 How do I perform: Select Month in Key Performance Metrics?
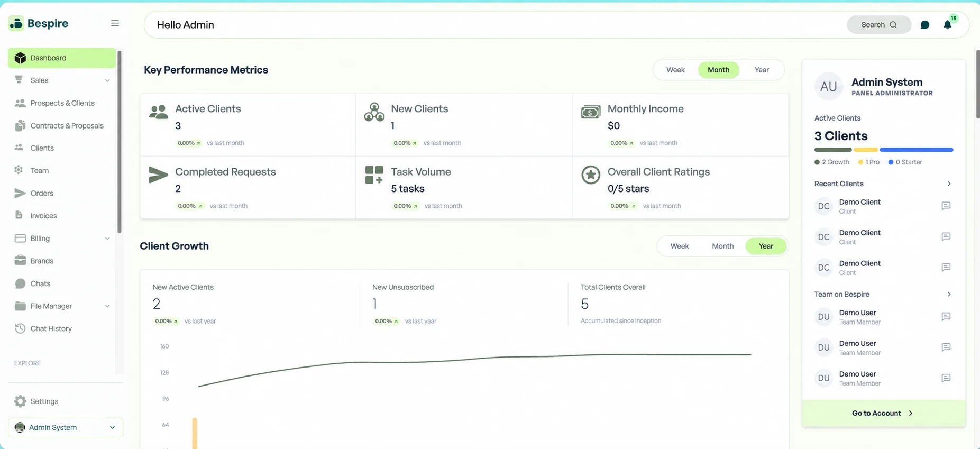tap(718, 70)
